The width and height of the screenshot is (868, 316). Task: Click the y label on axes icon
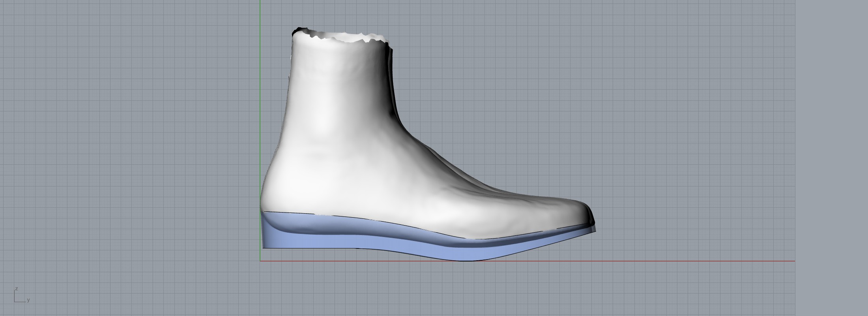[x=28, y=300]
